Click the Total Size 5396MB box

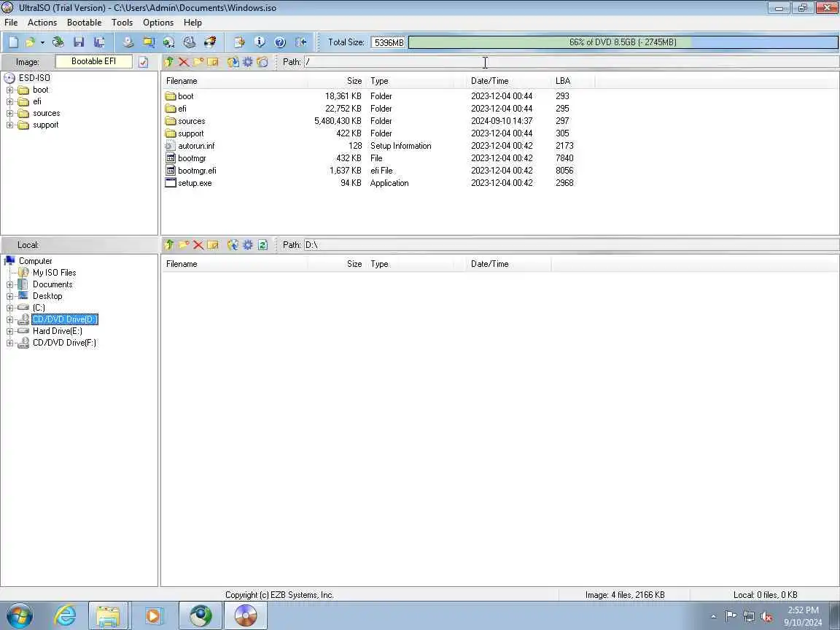388,42
